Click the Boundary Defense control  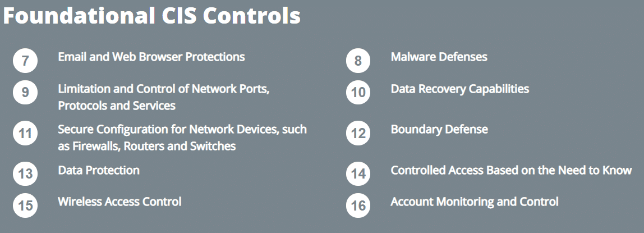(439, 130)
